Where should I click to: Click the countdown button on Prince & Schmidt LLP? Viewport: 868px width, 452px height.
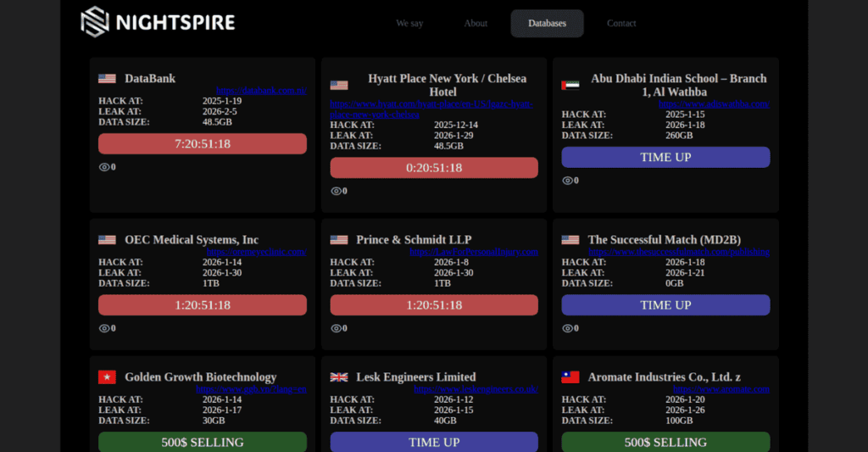(434, 305)
